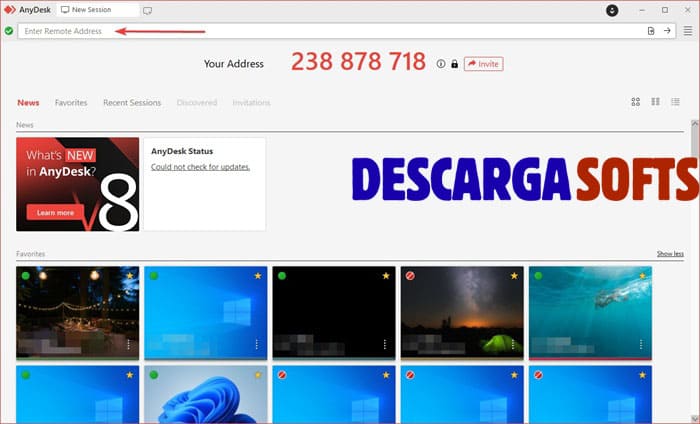Image resolution: width=700 pixels, height=424 pixels.
Task: Open the News tab
Action: (x=28, y=103)
